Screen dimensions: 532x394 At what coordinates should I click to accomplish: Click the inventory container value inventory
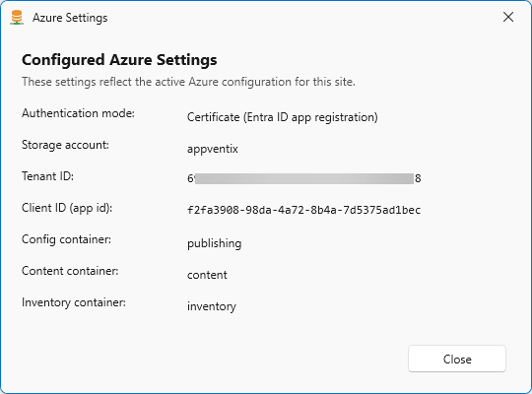[212, 306]
